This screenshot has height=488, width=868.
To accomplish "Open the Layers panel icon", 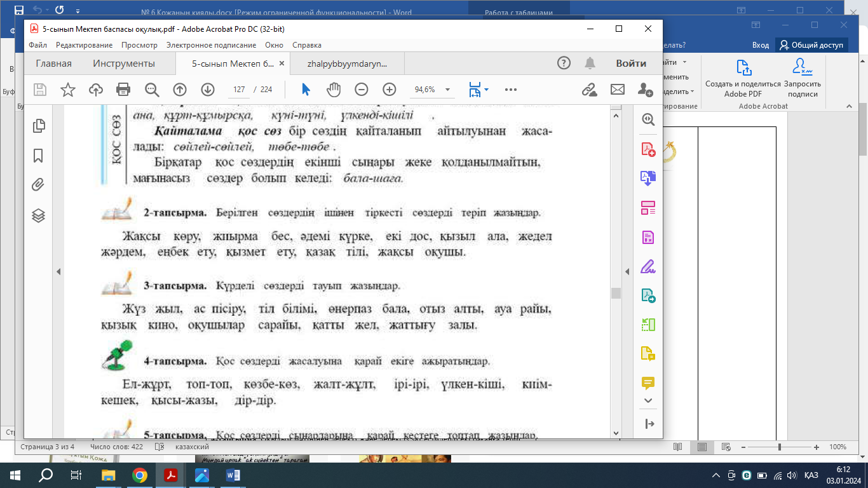I will tap(38, 215).
